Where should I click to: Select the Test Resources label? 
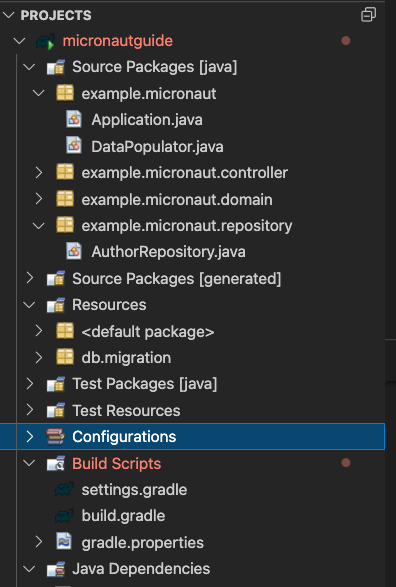point(126,411)
